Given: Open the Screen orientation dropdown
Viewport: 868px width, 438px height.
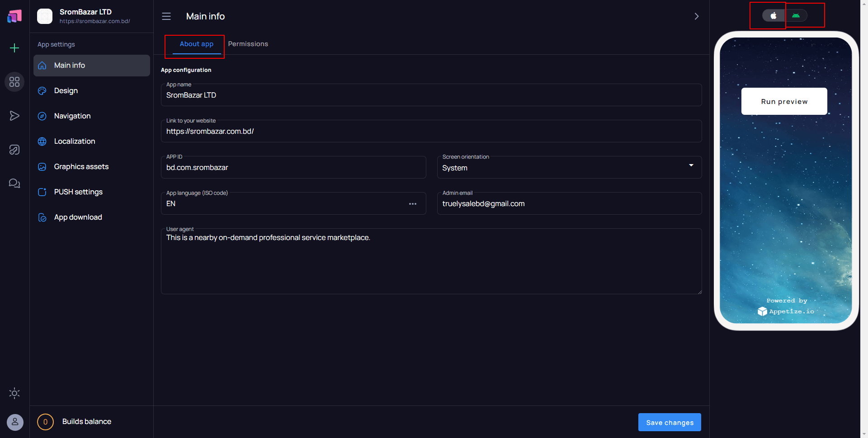Looking at the screenshot, I should pos(691,165).
